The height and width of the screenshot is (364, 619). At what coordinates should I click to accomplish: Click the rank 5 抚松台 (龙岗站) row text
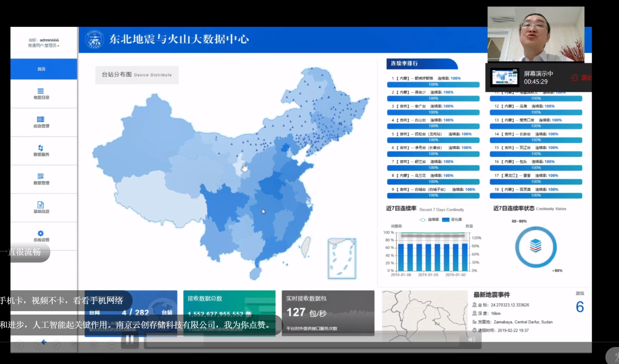point(432,134)
